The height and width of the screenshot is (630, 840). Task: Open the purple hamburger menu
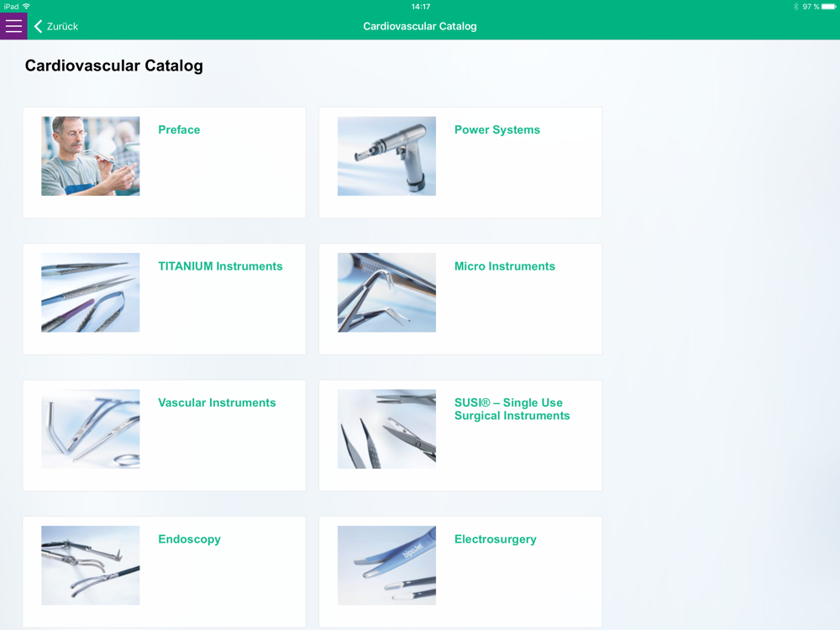pyautogui.click(x=13, y=26)
